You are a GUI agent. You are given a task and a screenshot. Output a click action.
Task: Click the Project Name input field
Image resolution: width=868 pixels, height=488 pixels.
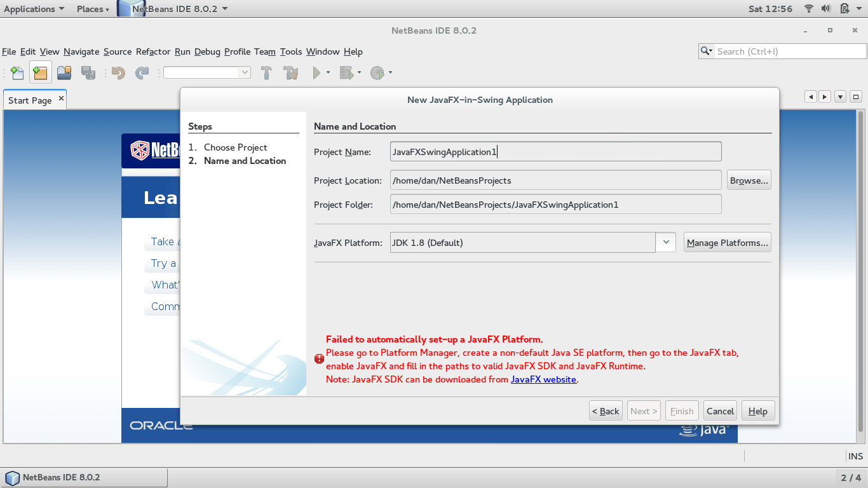(x=556, y=151)
